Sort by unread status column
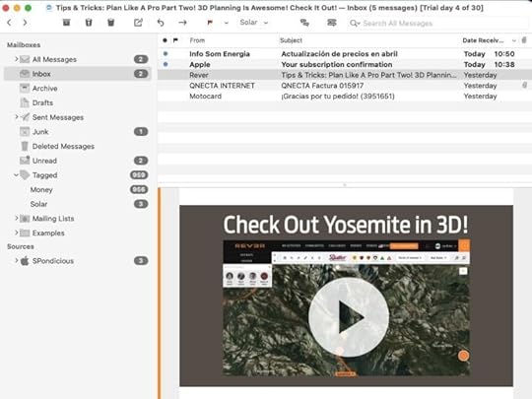The image size is (532, 399). pyautogui.click(x=165, y=40)
